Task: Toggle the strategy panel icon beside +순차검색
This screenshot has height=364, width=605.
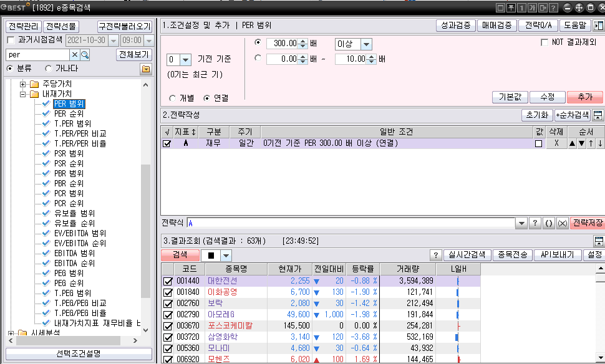Action: click(x=598, y=115)
